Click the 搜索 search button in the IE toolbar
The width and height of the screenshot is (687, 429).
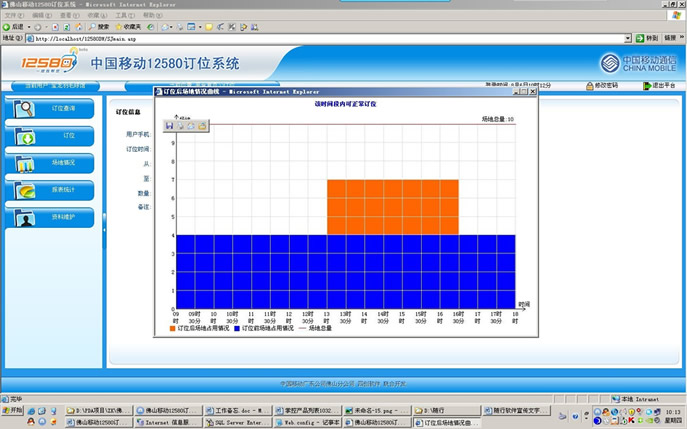pos(99,27)
